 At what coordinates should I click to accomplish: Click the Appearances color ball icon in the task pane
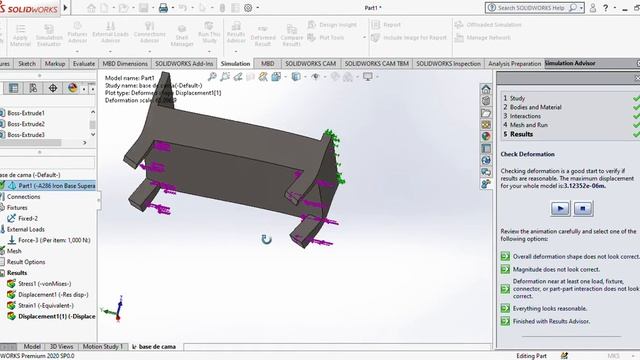(486, 136)
